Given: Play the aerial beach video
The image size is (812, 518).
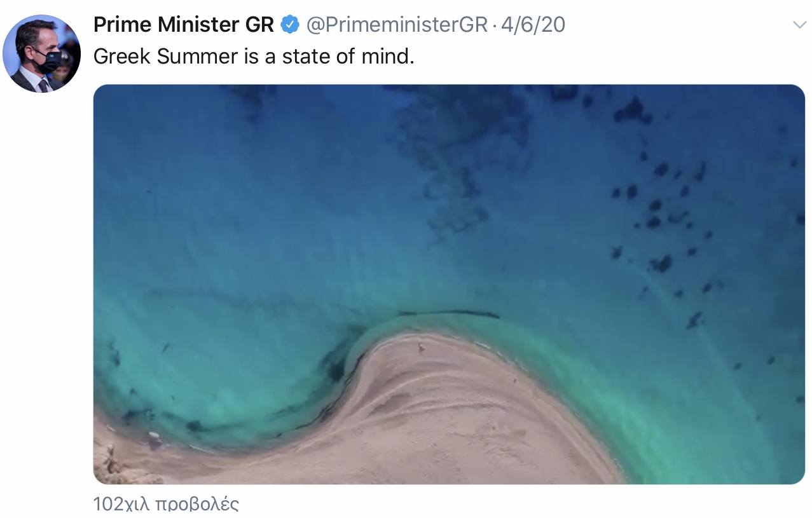Looking at the screenshot, I should (449, 284).
